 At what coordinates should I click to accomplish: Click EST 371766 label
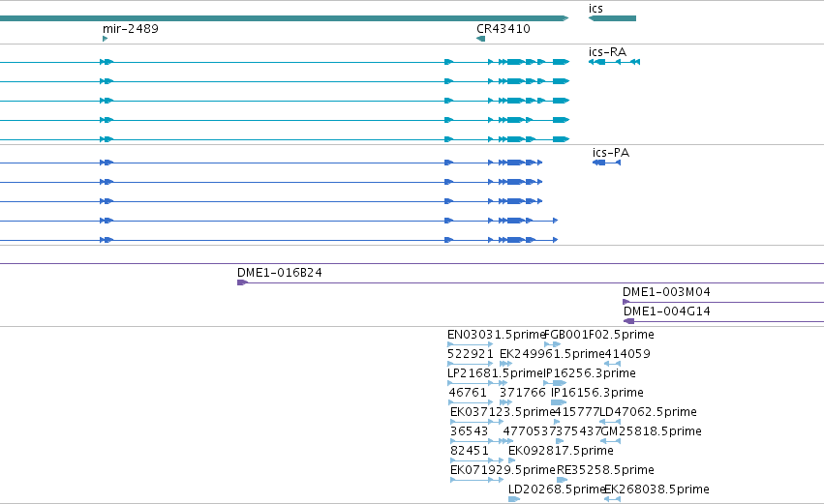[523, 393]
